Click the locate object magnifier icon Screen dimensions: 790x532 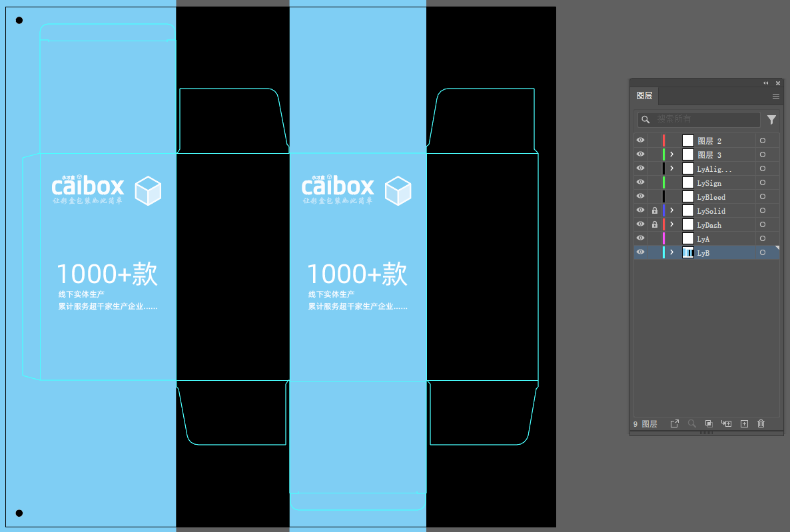692,423
